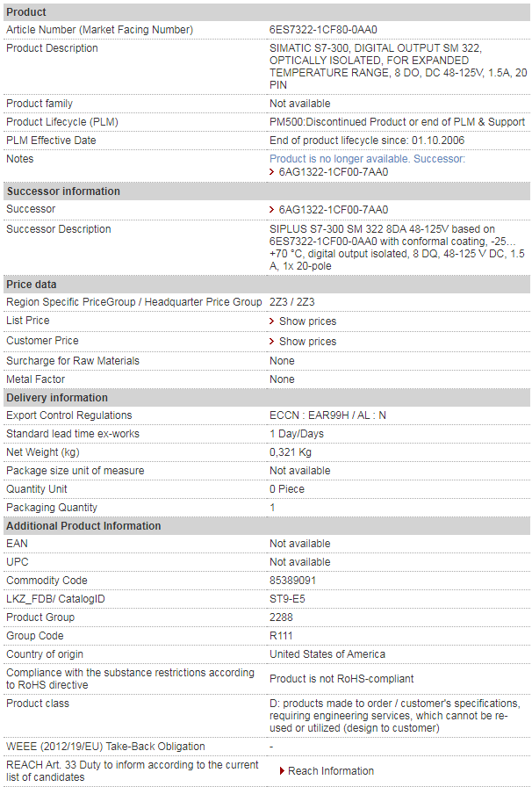Click the 'Product family' label
The width and height of the screenshot is (532, 787).
click(x=40, y=104)
